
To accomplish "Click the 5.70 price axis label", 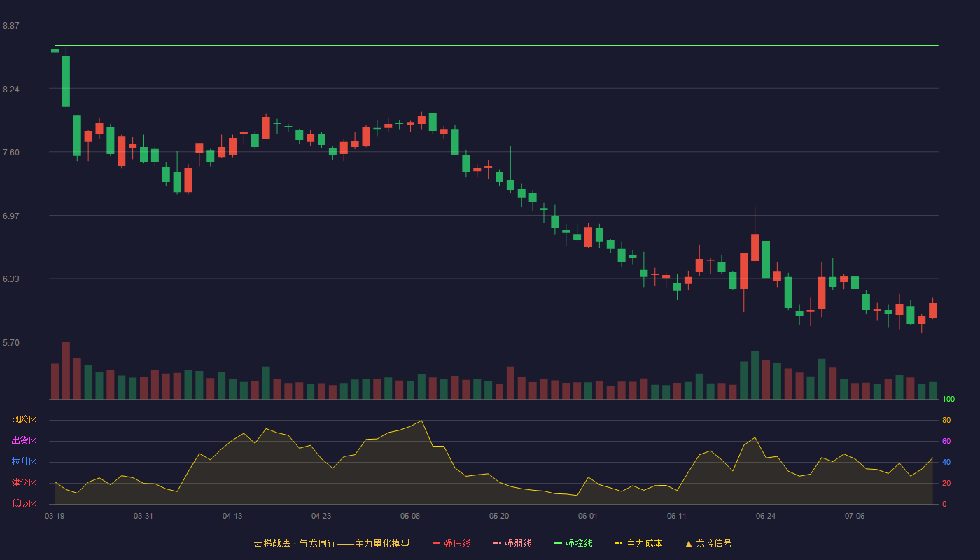I will tap(11, 343).
